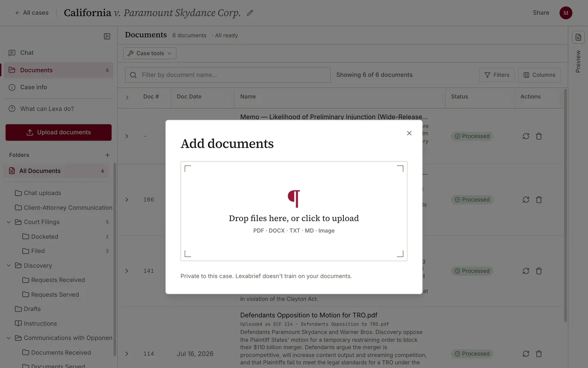Edit case title pencil icon
The height and width of the screenshot is (368, 588).
(250, 13)
